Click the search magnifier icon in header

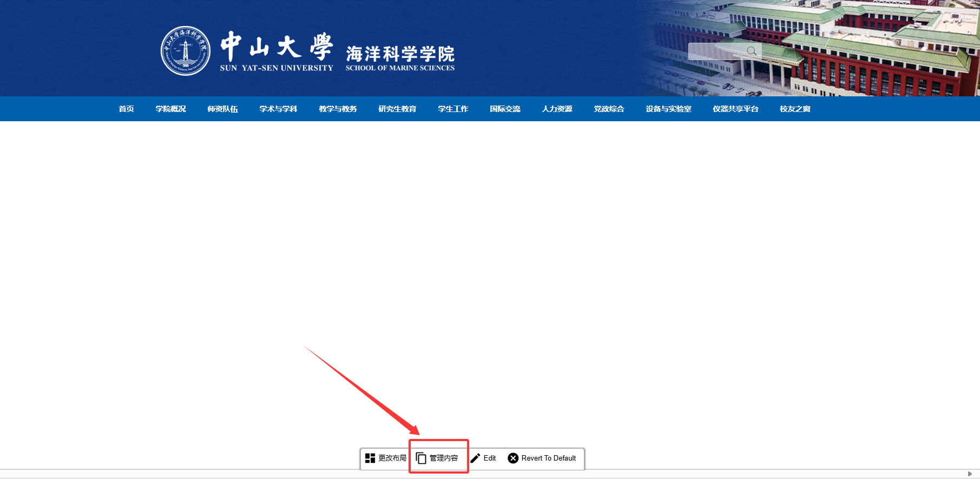coord(752,51)
